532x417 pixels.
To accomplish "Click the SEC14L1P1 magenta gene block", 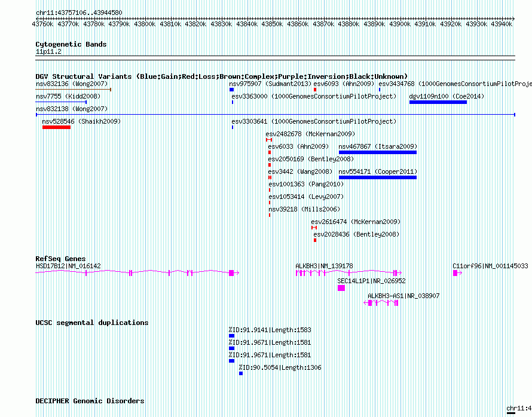I will coord(341,288).
